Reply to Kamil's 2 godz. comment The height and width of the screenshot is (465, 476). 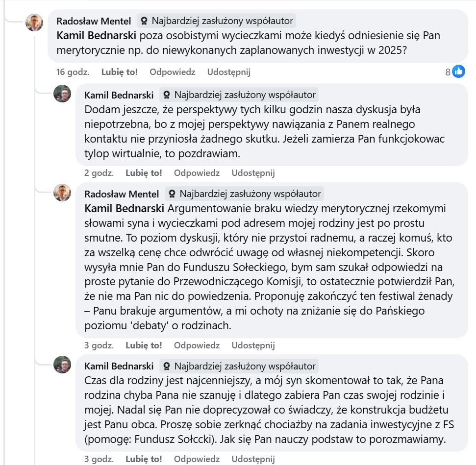point(197,172)
